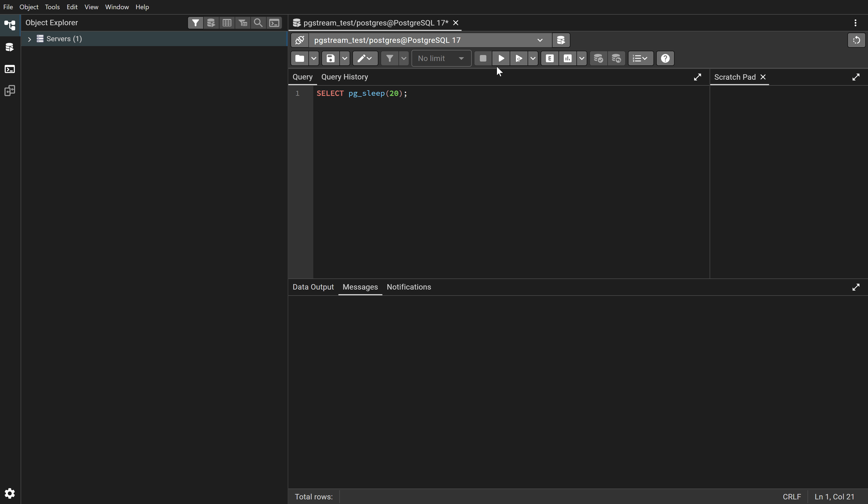Open the Settings gear icon

point(10,493)
